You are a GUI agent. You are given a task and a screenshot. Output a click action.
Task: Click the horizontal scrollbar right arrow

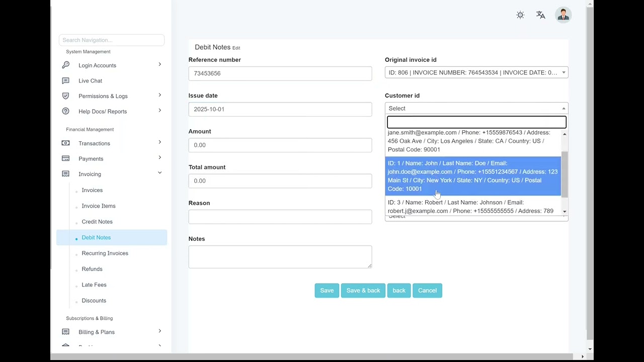(583, 356)
